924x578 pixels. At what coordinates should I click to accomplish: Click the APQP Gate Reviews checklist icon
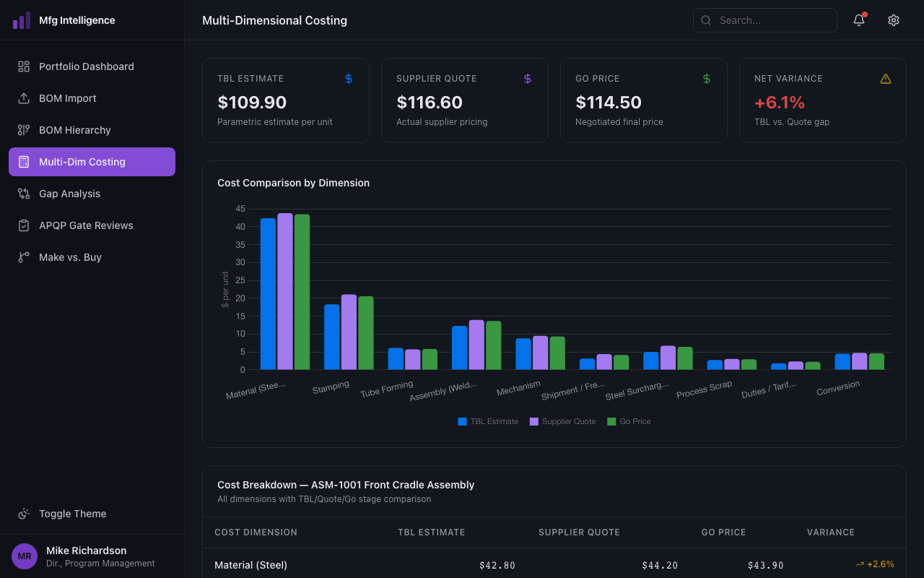click(x=23, y=225)
